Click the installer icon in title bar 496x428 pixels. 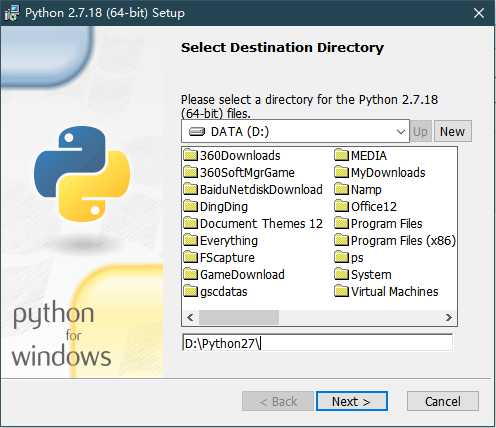[12, 13]
